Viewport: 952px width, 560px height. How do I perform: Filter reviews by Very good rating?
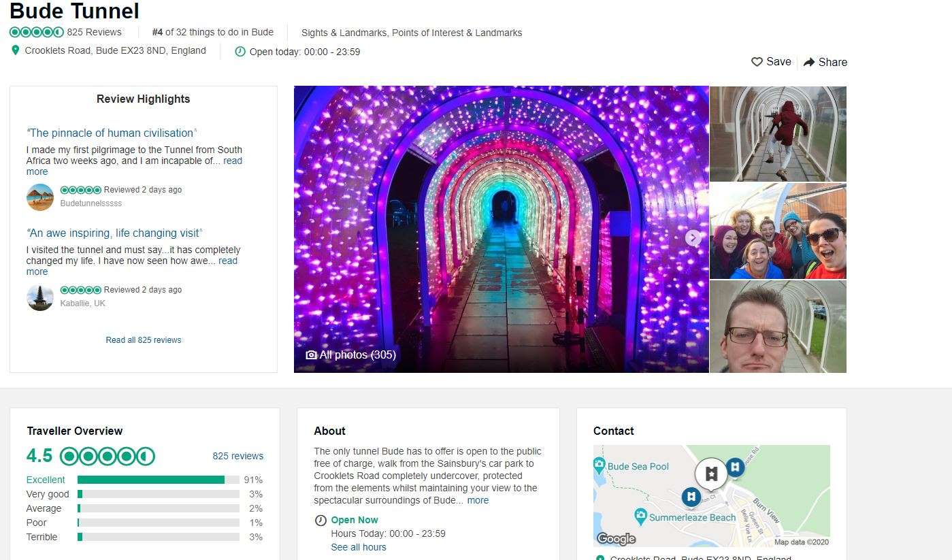click(x=48, y=494)
